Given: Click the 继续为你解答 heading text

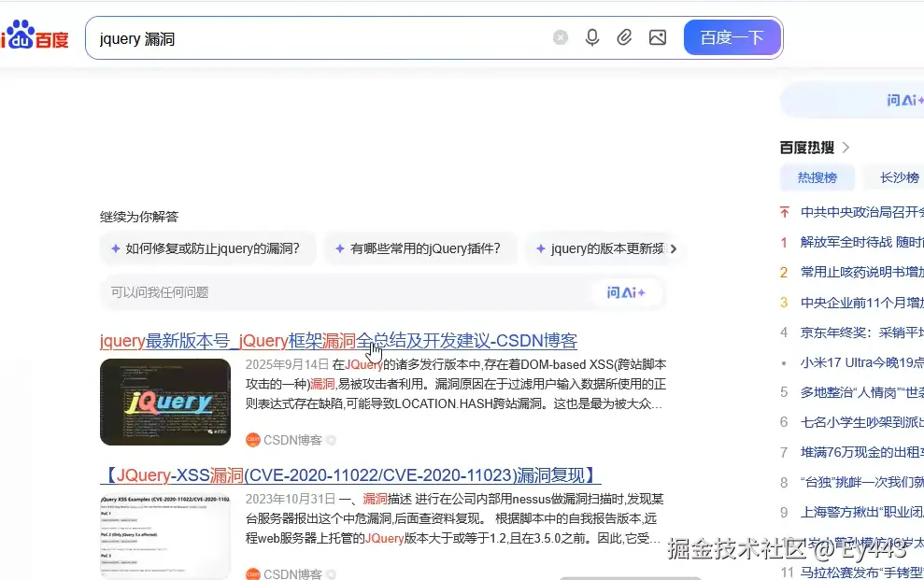Looking at the screenshot, I should point(139,217).
